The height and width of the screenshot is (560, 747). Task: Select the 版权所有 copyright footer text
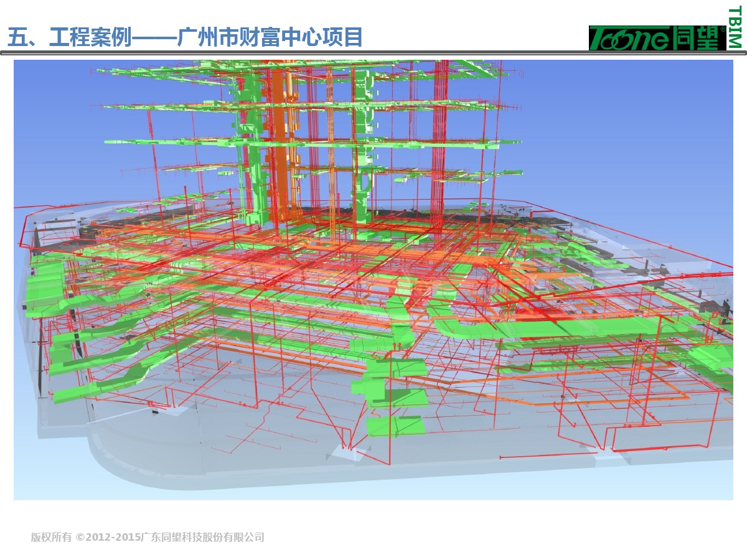click(x=51, y=537)
